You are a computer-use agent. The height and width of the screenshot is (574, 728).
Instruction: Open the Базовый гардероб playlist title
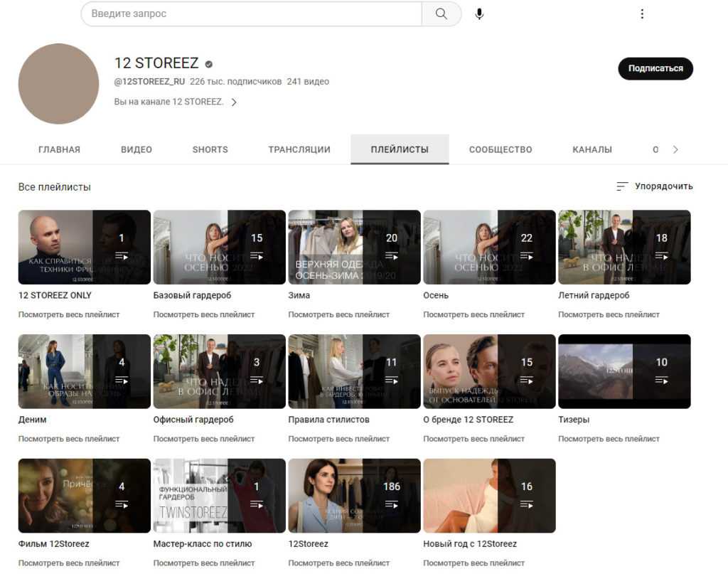[192, 295]
